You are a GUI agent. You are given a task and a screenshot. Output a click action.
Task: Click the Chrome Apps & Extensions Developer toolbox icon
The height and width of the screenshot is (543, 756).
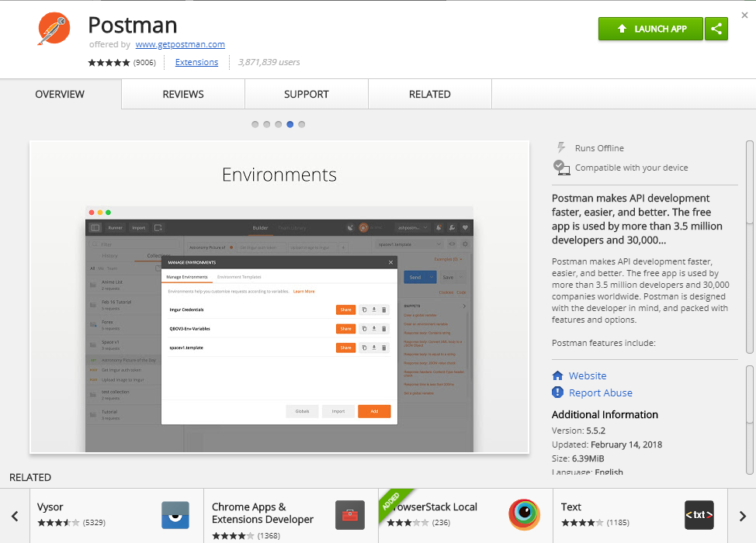[x=350, y=515]
